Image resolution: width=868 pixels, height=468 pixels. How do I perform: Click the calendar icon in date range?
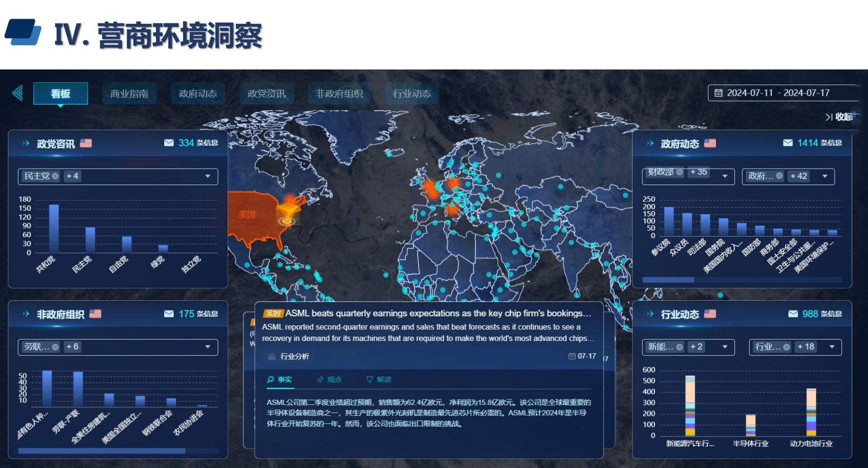click(x=718, y=93)
